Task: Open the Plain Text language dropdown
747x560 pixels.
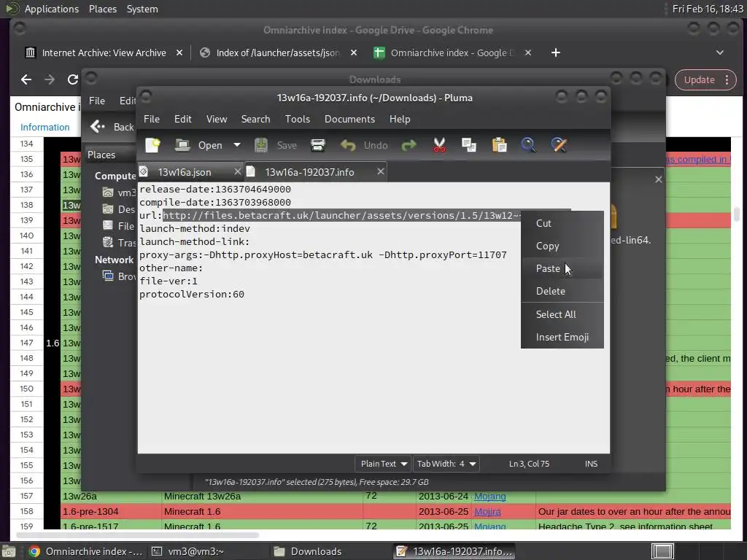Action: click(x=384, y=464)
